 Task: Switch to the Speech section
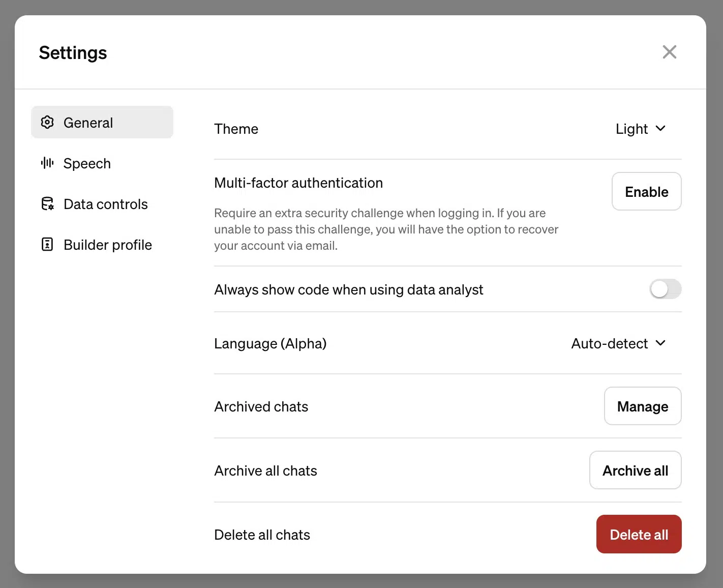(87, 163)
